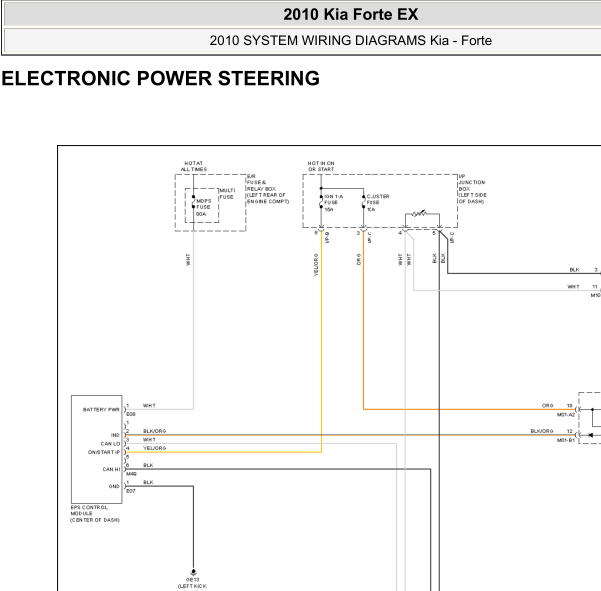
Task: Click the "I/P-B" connector label
Action: [327, 238]
